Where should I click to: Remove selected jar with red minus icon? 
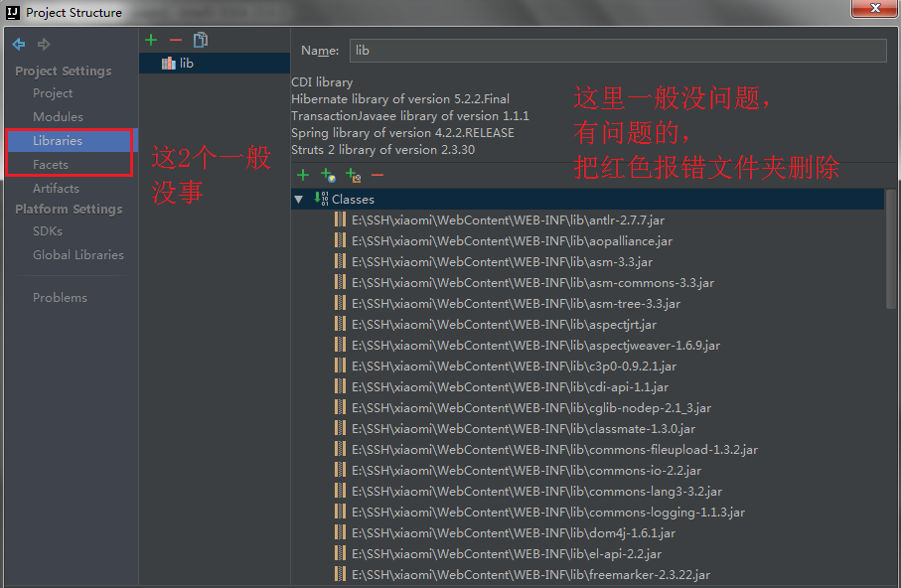[x=377, y=175]
